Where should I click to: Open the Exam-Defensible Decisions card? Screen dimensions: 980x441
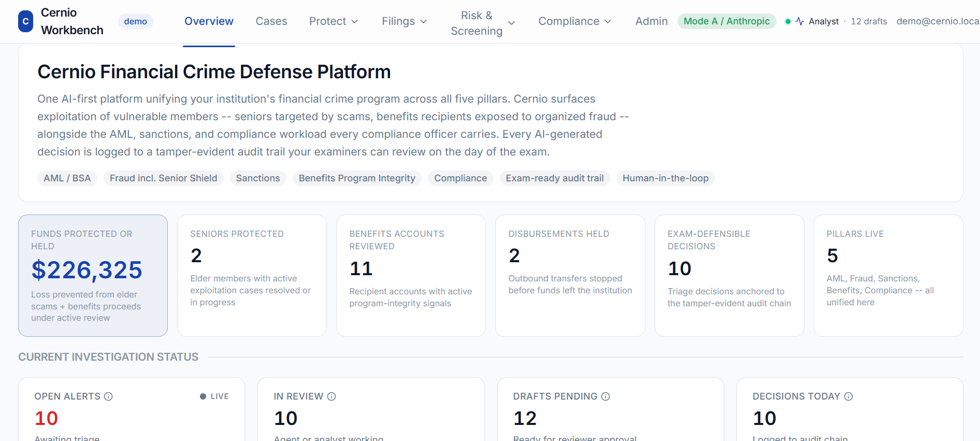point(729,276)
